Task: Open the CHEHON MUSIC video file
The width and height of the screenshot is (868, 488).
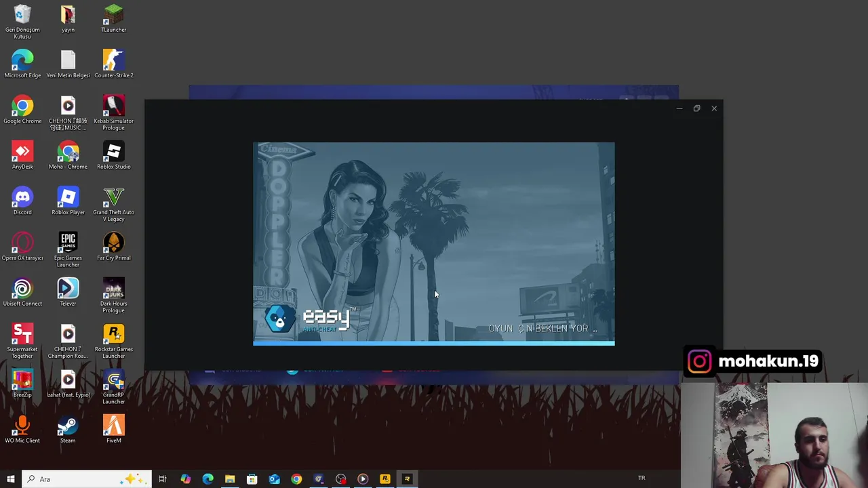Action: tap(68, 113)
